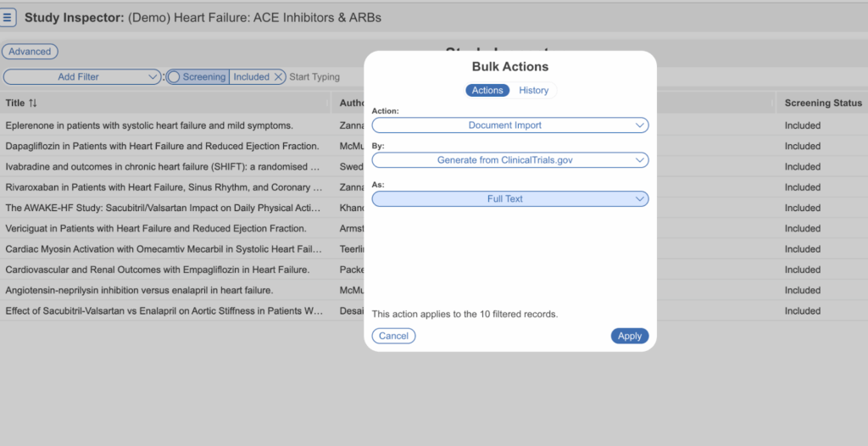Click the Start Typing filter field
Image resolution: width=868 pixels, height=446 pixels.
click(322, 77)
